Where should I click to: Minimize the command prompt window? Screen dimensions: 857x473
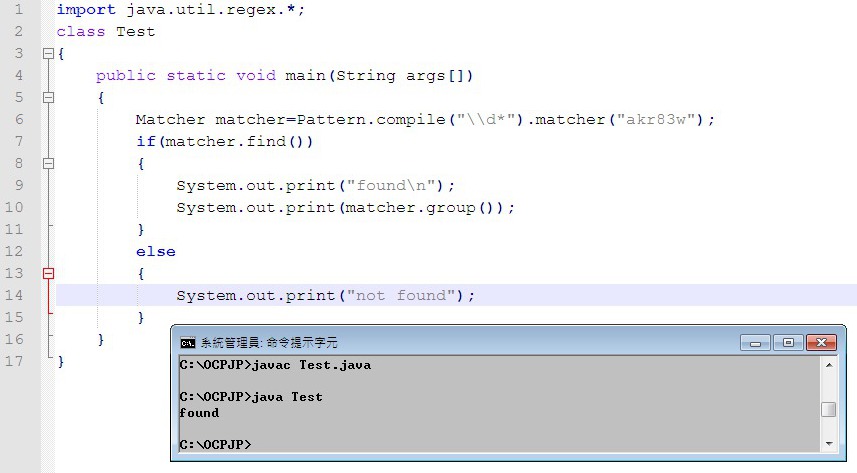tap(755, 342)
